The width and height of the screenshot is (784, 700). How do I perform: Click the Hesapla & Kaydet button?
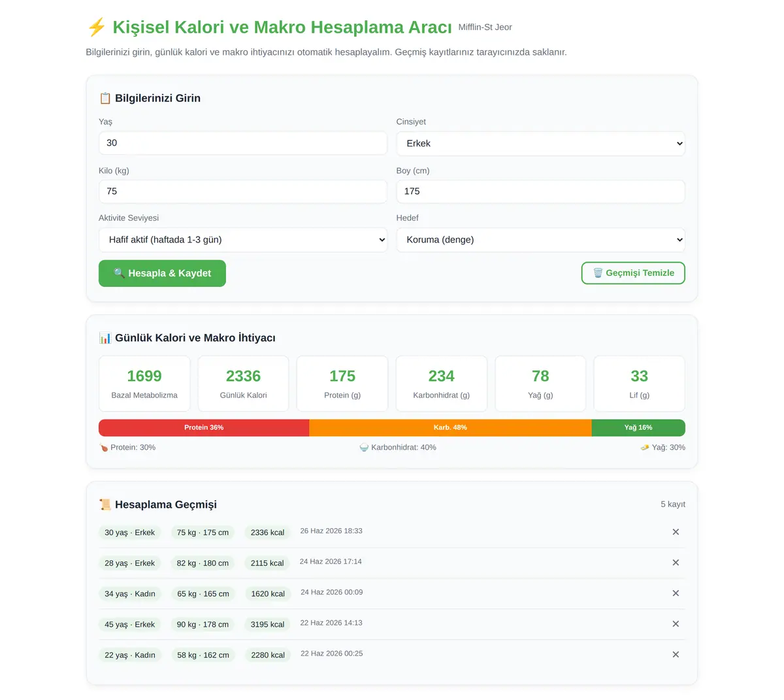tap(162, 273)
